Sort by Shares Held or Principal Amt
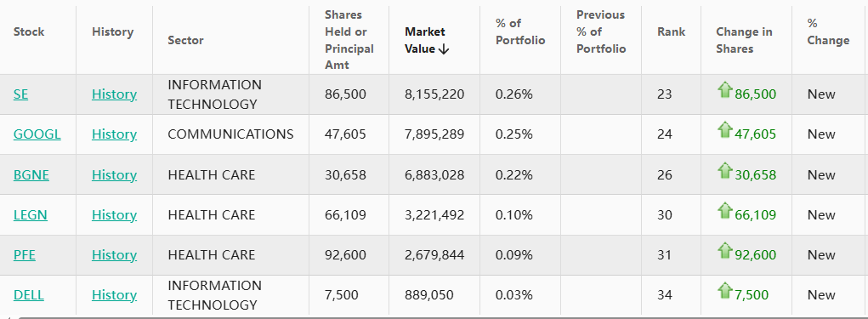Screen dimensions: 868x319 (349, 40)
